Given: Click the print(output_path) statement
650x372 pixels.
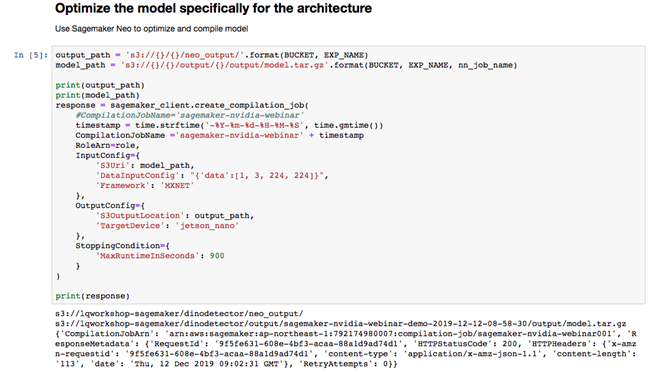Looking at the screenshot, I should (100, 85).
